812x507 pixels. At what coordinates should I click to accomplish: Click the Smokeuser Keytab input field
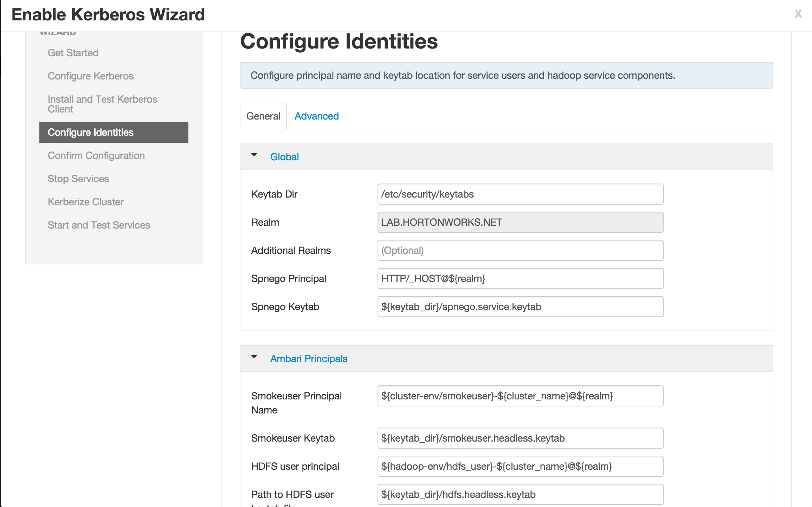pos(520,438)
